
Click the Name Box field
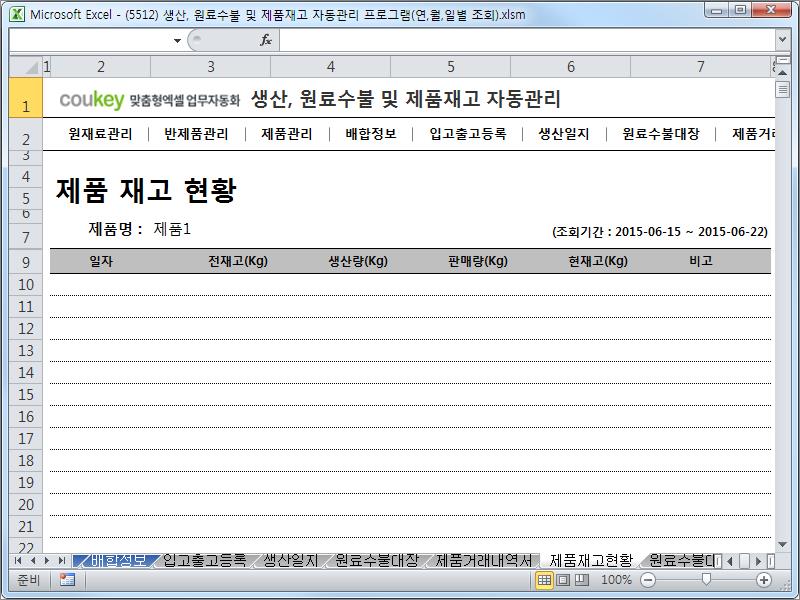[x=91, y=40]
